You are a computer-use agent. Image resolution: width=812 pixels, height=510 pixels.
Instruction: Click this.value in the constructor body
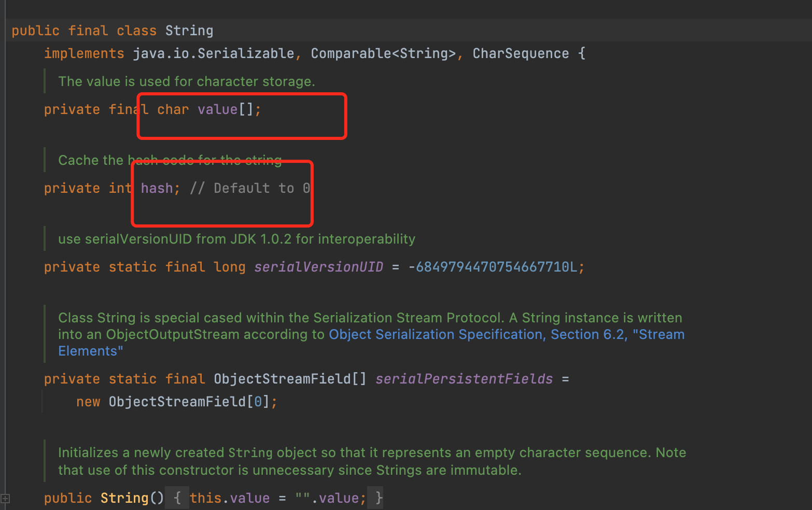[230, 498]
